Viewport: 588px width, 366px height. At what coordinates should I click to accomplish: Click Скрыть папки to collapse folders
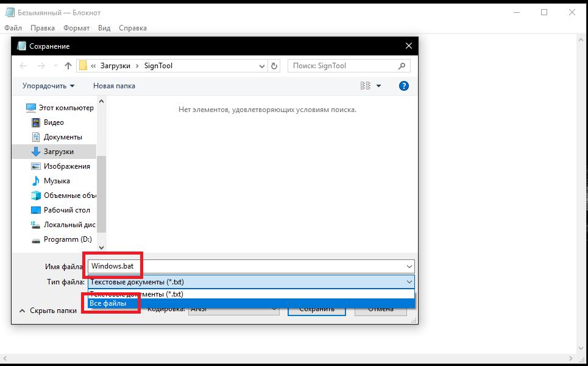pos(48,311)
